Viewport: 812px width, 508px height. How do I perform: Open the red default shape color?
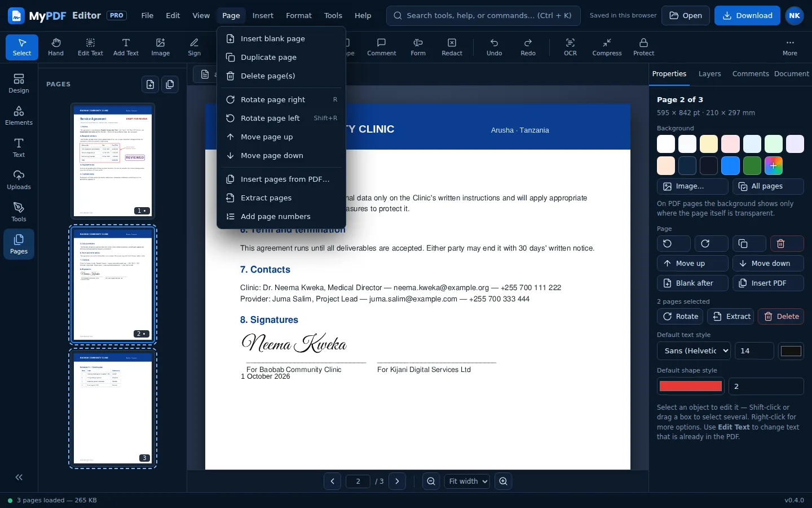[691, 386]
